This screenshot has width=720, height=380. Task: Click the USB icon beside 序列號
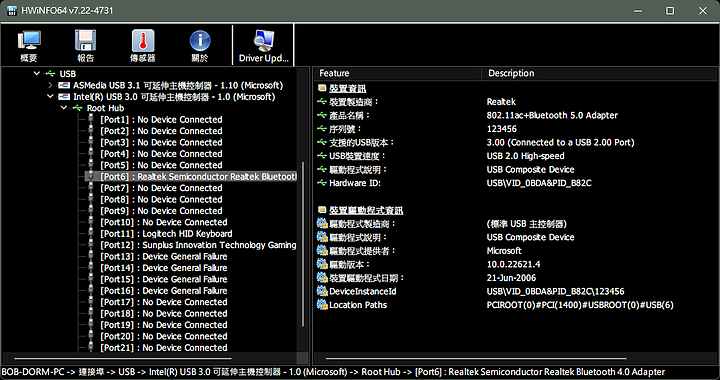[322, 129]
